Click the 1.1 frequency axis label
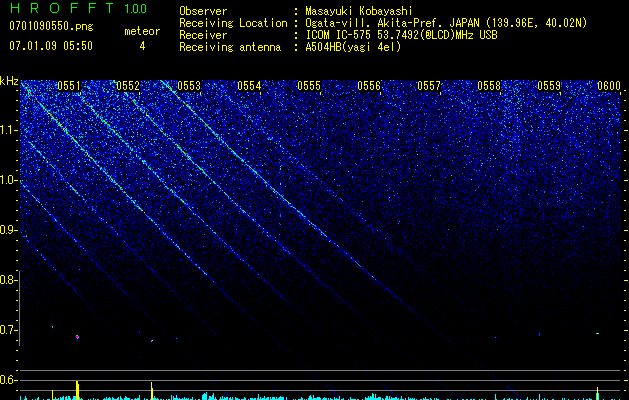This screenshot has width=629, height=400. tap(8, 130)
